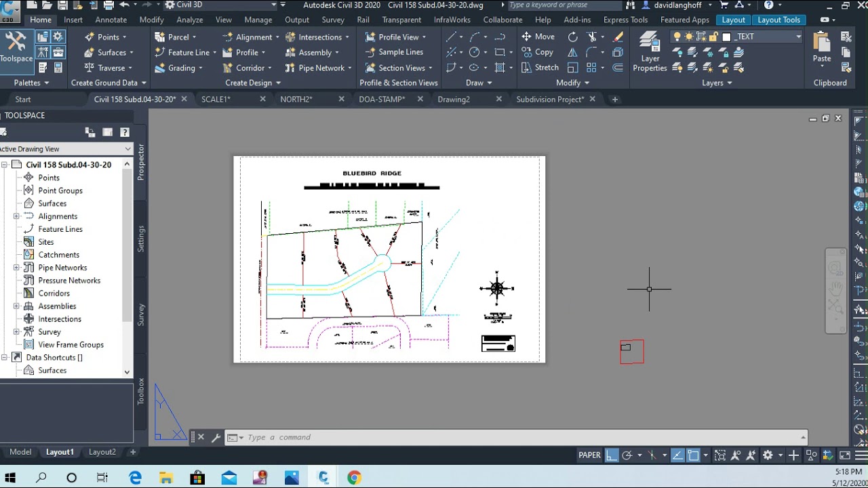
Task: Toggle PAPER/MODEL space in status bar
Action: tap(589, 455)
